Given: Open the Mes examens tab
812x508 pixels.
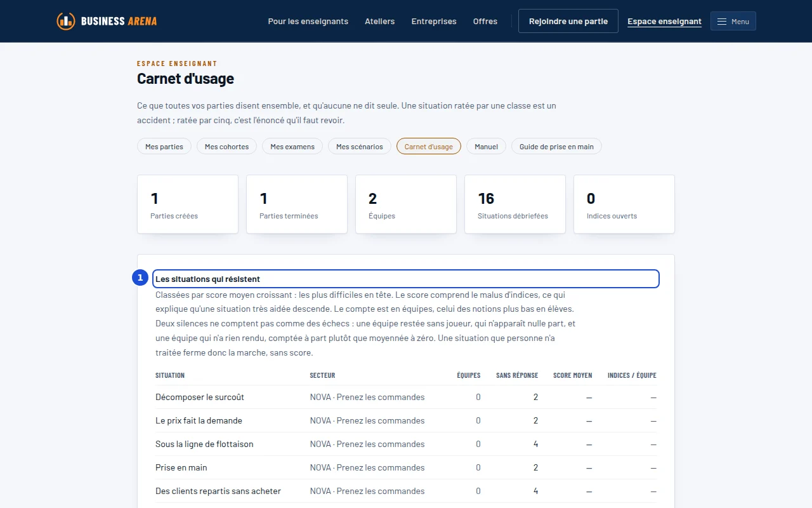Looking at the screenshot, I should pos(292,147).
